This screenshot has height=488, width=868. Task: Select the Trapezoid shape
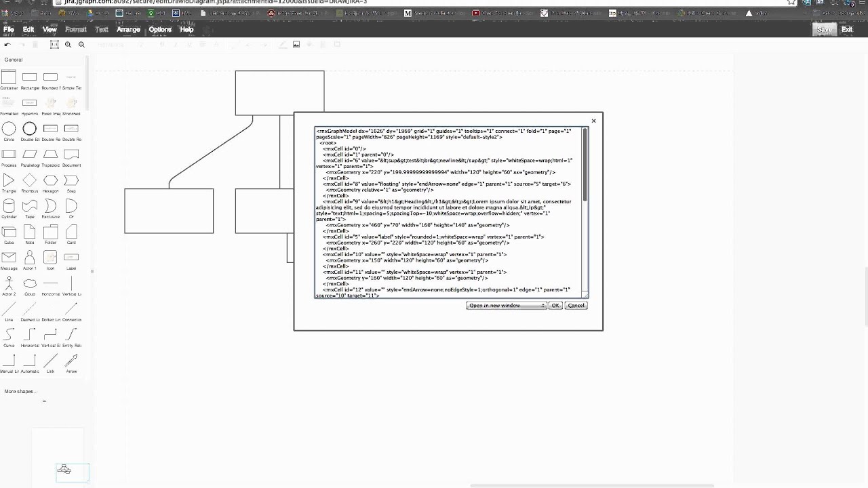point(50,155)
